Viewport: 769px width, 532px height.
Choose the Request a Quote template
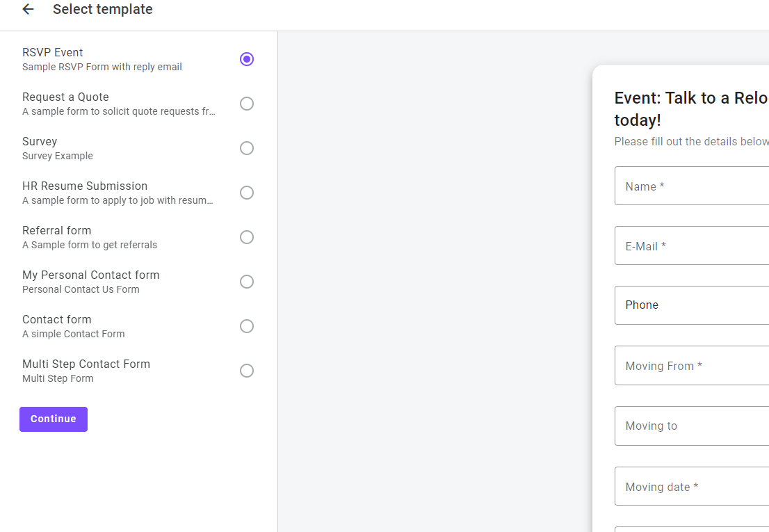pyautogui.click(x=247, y=104)
